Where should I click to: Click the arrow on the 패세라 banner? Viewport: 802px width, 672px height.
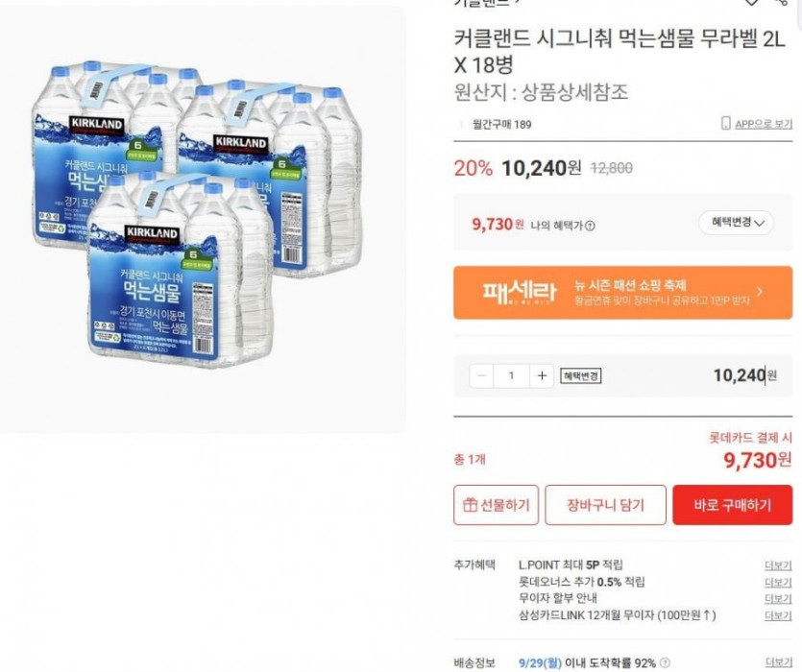point(759,292)
